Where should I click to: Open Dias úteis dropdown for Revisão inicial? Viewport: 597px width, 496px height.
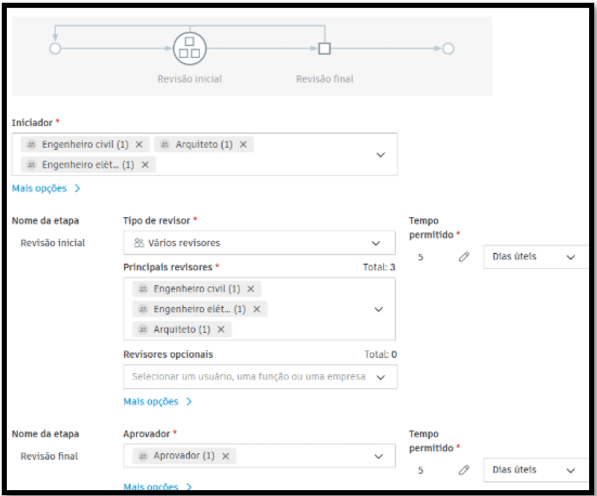pyautogui.click(x=536, y=257)
